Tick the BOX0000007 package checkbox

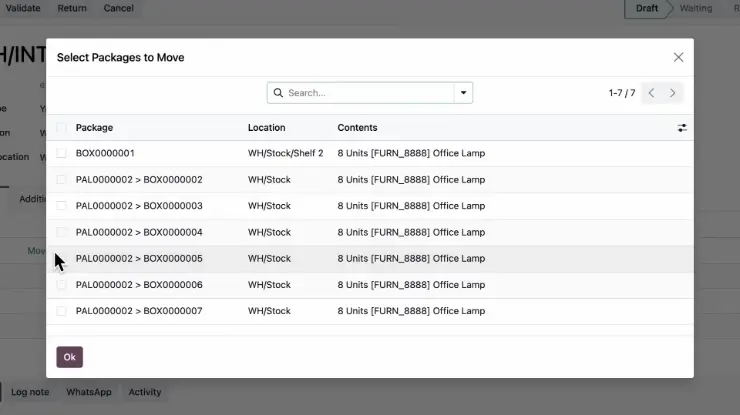[61, 311]
